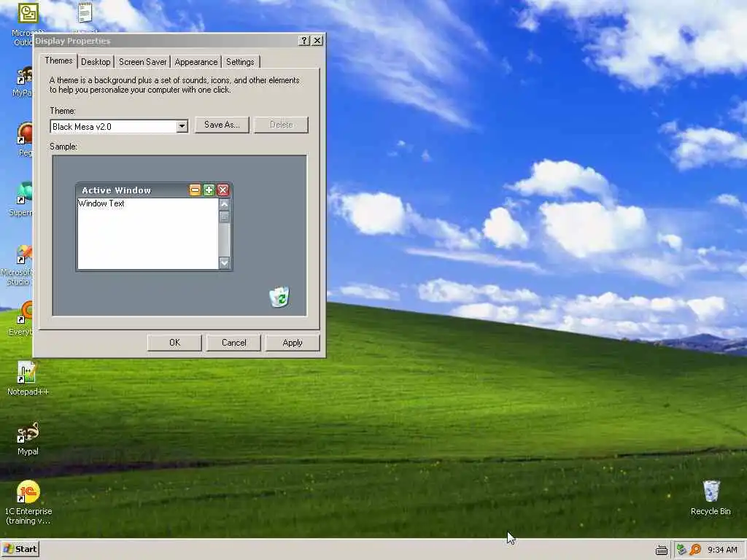This screenshot has width=747, height=560.
Task: Switch to the Screen Saver tab
Action: 142,62
